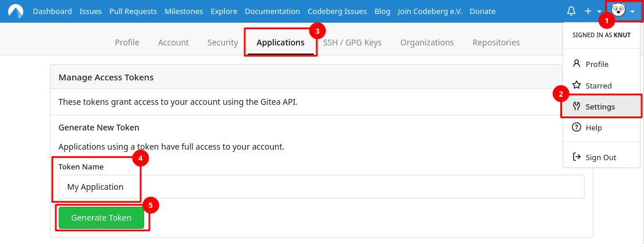Choose Settings in the user menu
The height and width of the screenshot is (244, 644).
[x=600, y=107]
